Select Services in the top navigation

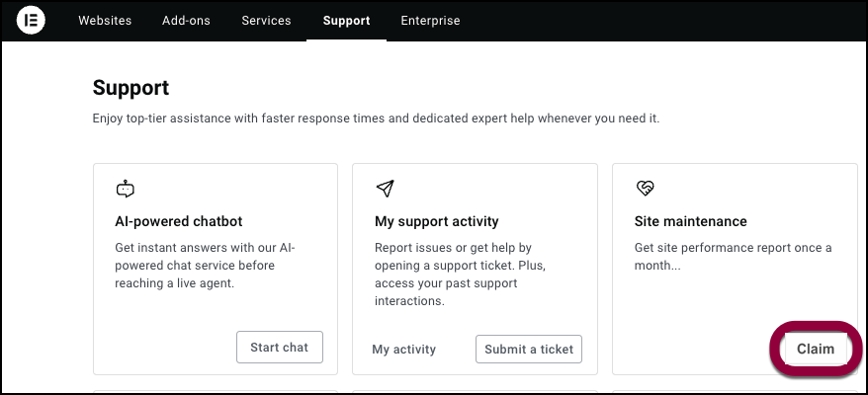pos(266,21)
